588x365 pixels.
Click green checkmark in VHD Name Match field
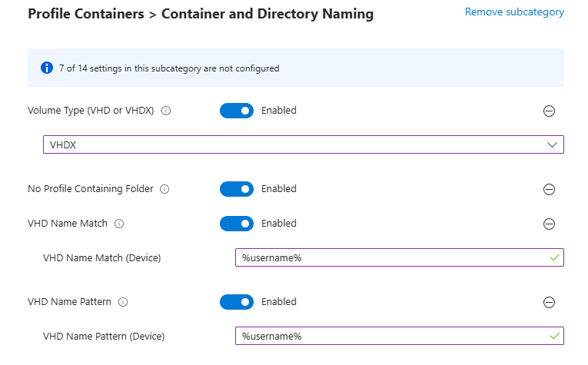click(553, 257)
